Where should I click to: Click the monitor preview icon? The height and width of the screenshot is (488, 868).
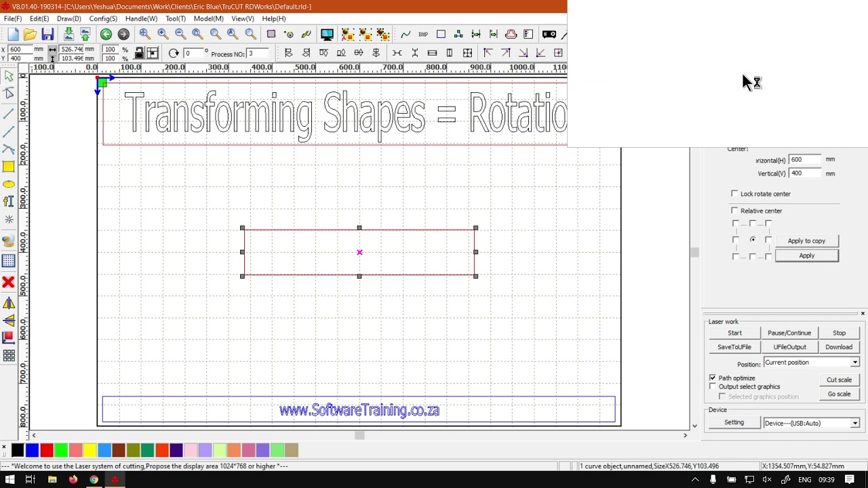327,35
